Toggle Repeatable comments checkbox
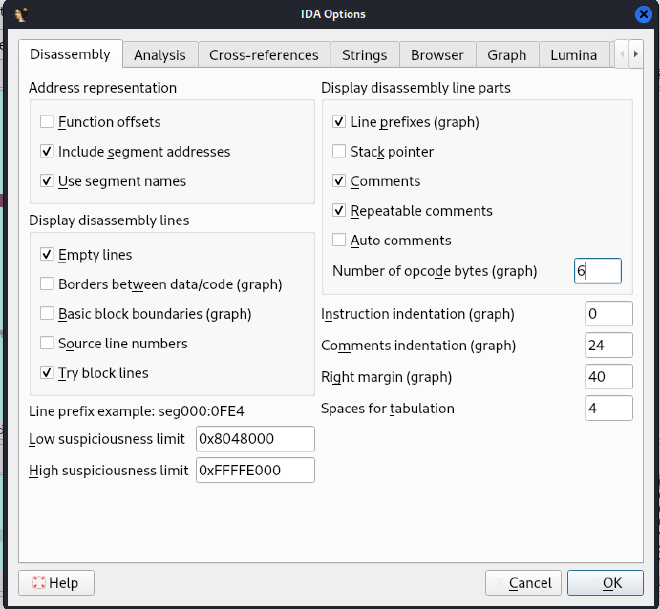660x609 pixels. pyautogui.click(x=339, y=210)
